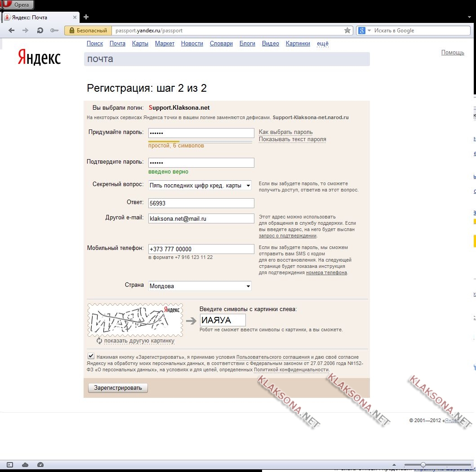Open the Помощь help link
This screenshot has width=476, height=472.
point(453,52)
